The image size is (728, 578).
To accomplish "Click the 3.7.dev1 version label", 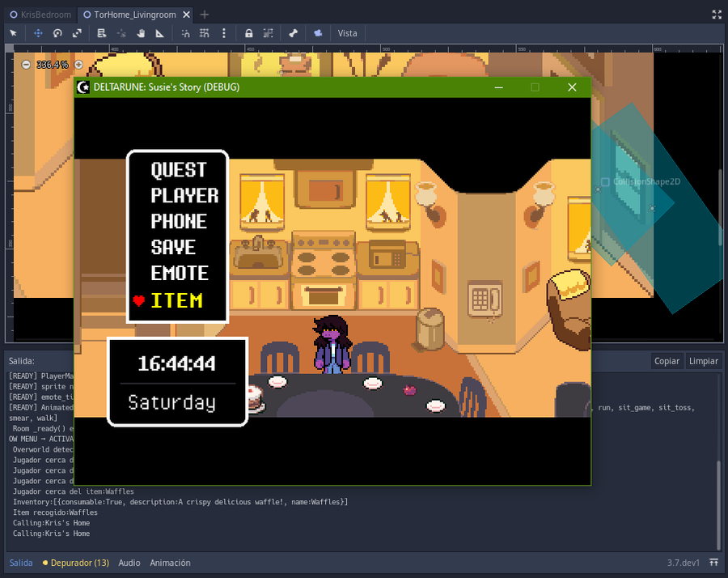I will pyautogui.click(x=683, y=563).
